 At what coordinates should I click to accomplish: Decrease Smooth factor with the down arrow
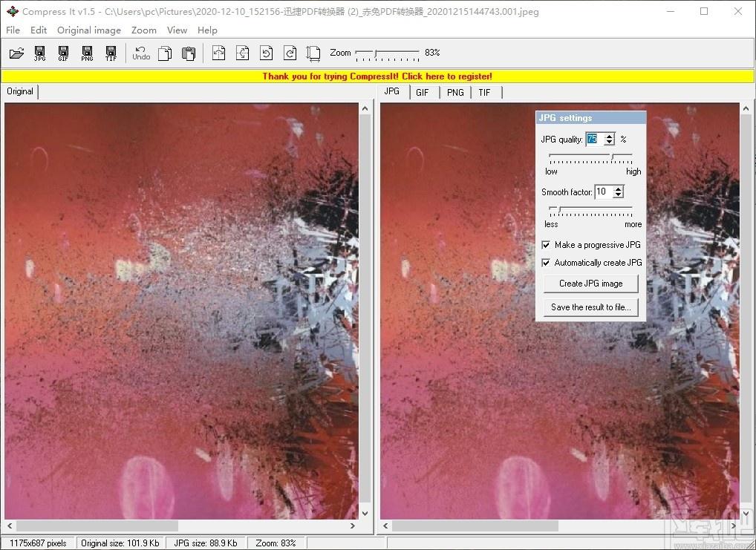[618, 194]
